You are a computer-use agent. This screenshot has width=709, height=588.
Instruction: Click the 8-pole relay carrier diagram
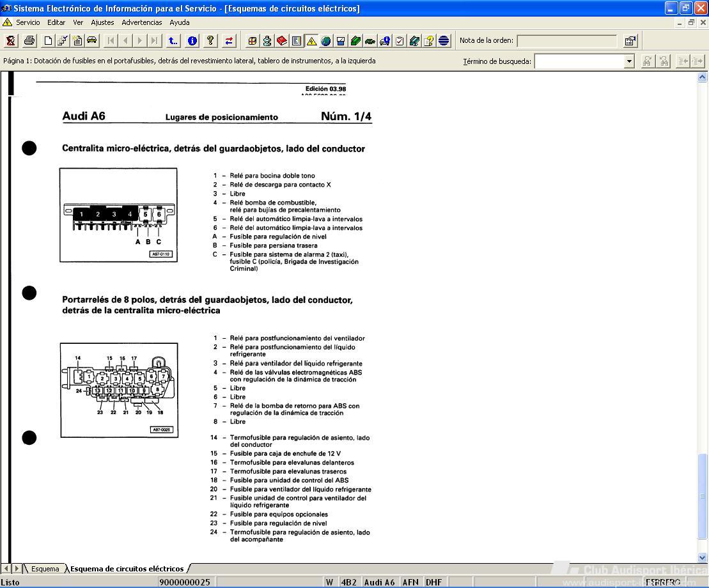(119, 390)
